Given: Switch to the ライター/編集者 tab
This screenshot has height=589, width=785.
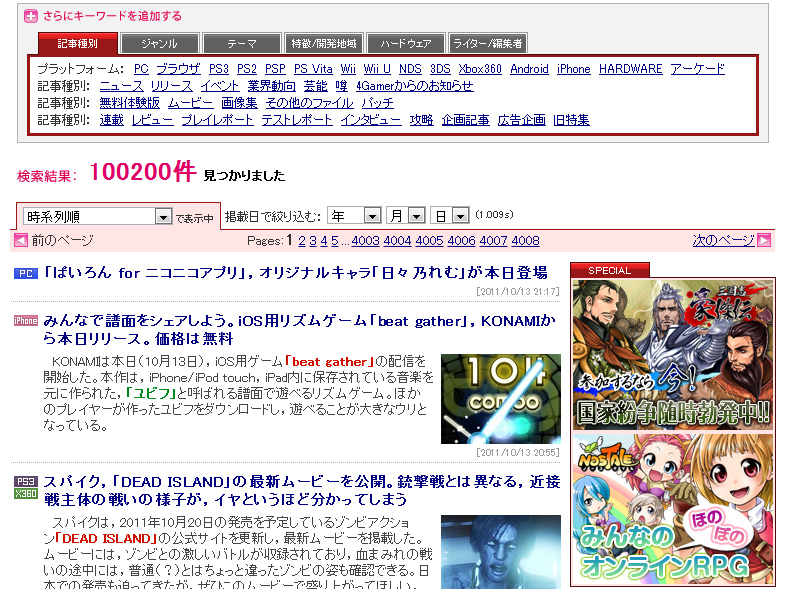Looking at the screenshot, I should click(x=488, y=44).
